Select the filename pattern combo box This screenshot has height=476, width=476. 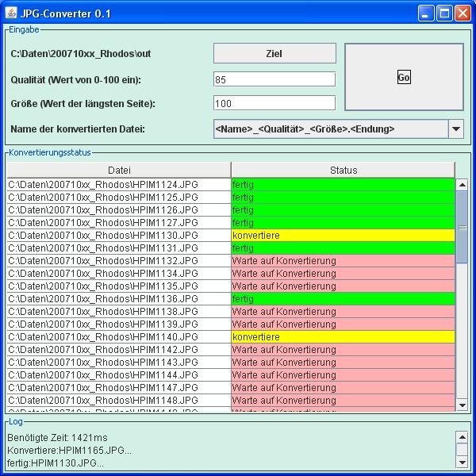point(330,129)
